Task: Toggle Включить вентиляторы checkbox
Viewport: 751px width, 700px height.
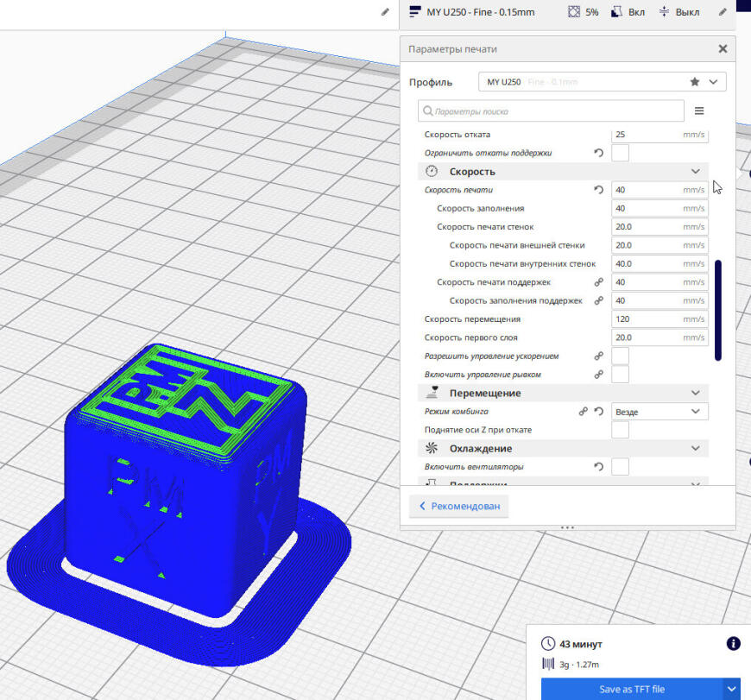Action: click(621, 466)
